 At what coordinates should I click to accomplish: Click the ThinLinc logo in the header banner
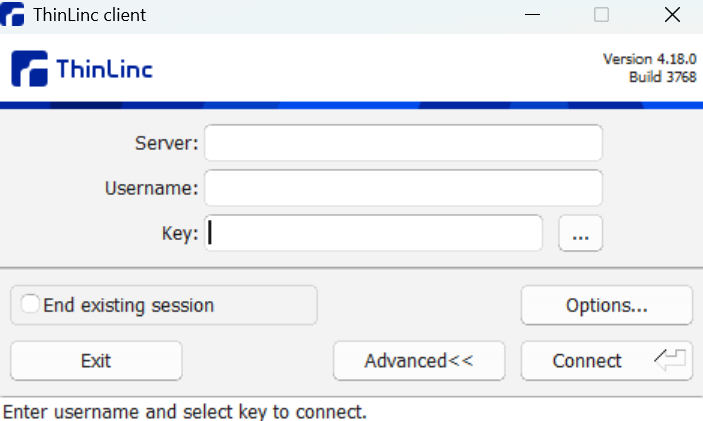pyautogui.click(x=82, y=69)
